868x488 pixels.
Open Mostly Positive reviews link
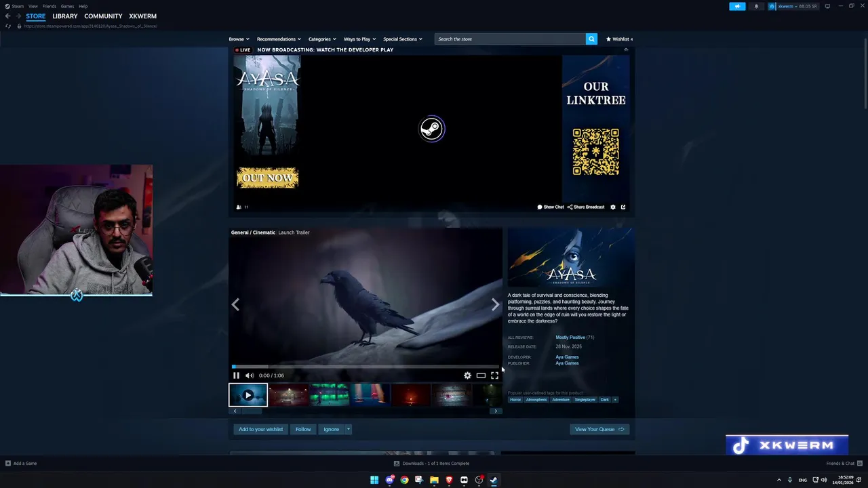coord(570,338)
